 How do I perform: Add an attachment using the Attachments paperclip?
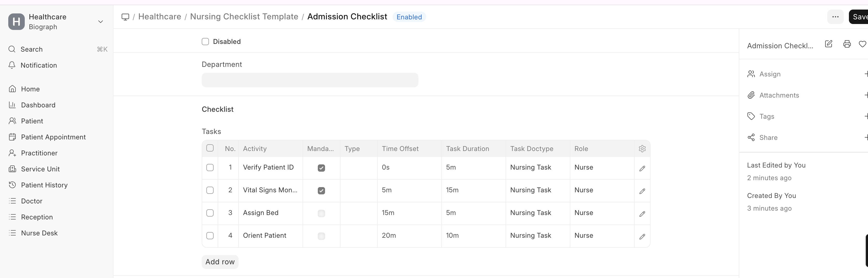(x=779, y=95)
